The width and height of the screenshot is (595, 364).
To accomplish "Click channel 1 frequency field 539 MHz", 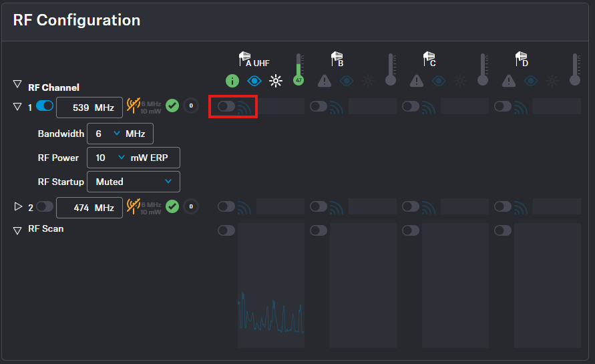I will tap(89, 107).
